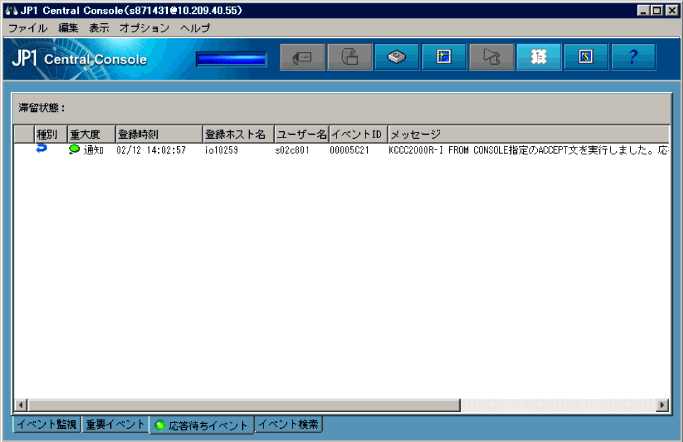Switch to the 重要イベント tab

115,424
